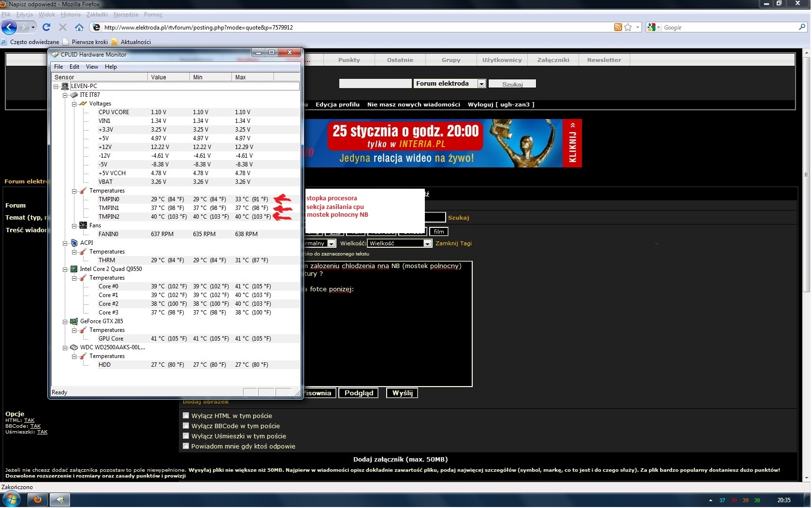Click the Firefox stop loading icon

(x=63, y=27)
